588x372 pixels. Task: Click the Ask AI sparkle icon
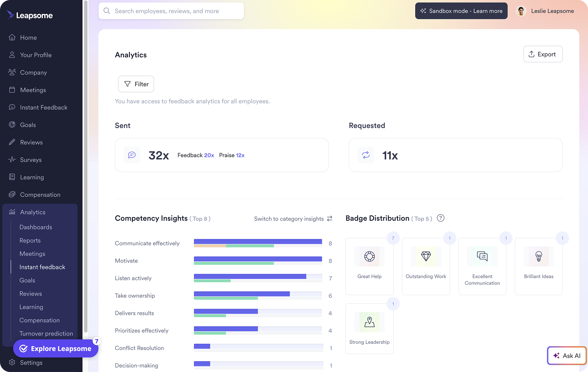[556, 355]
